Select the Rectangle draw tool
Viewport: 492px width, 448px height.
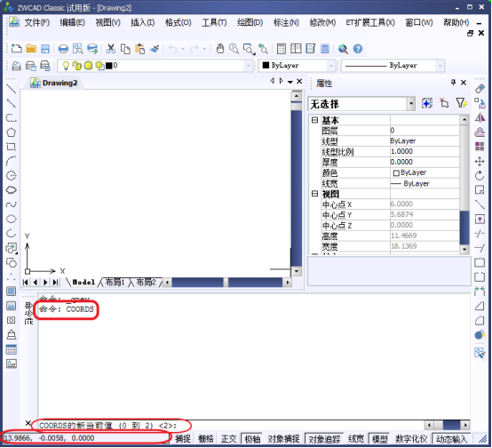(12, 147)
